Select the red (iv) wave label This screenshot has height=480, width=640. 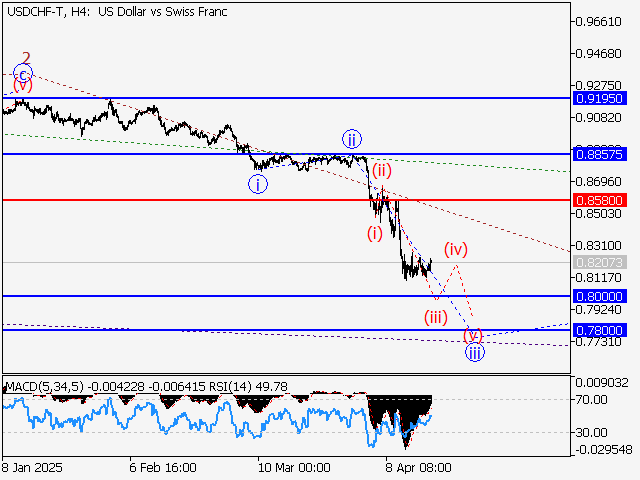[x=457, y=248]
